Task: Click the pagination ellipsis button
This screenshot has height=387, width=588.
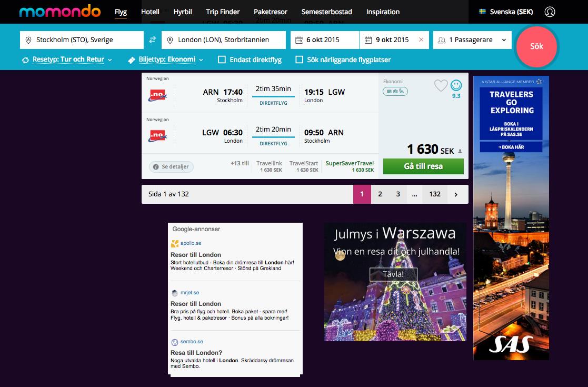Action: [x=414, y=194]
